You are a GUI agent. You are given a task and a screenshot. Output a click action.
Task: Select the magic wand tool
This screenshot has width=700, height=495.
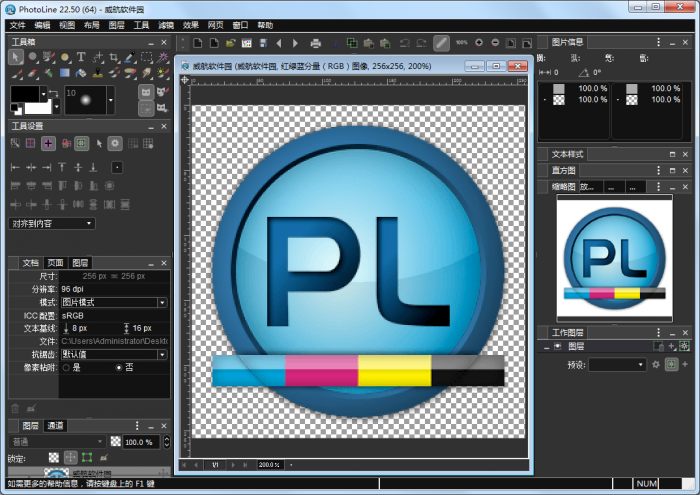click(162, 57)
